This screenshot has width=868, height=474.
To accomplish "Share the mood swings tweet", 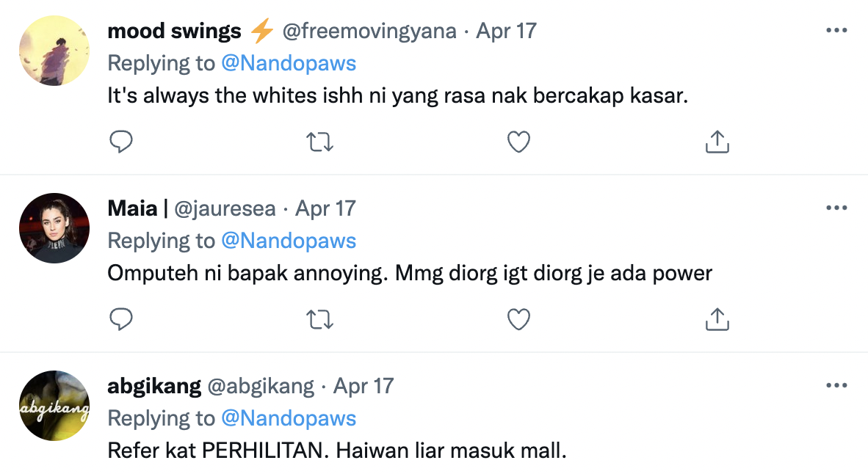I will click(x=717, y=141).
